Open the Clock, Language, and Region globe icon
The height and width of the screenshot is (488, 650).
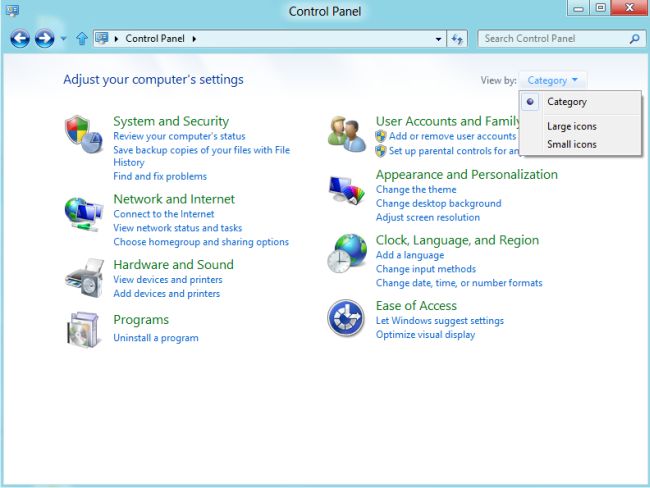pyautogui.click(x=347, y=253)
